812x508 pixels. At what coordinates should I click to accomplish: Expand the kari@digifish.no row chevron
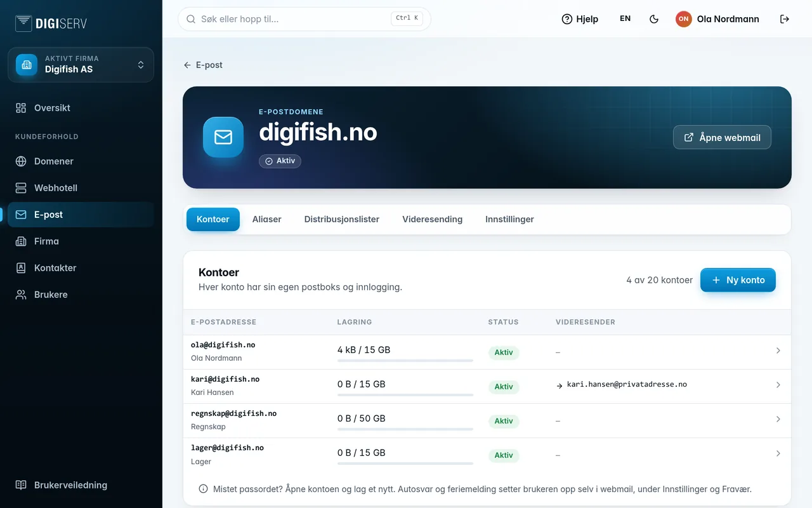point(778,385)
